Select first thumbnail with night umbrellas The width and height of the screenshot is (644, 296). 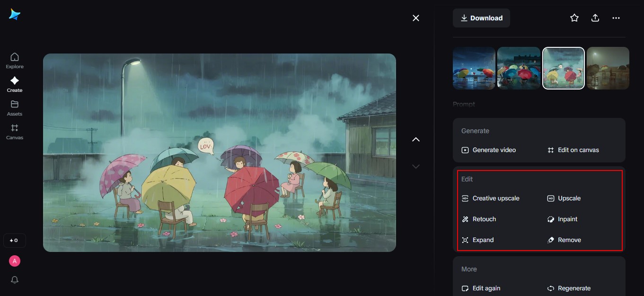(474, 68)
